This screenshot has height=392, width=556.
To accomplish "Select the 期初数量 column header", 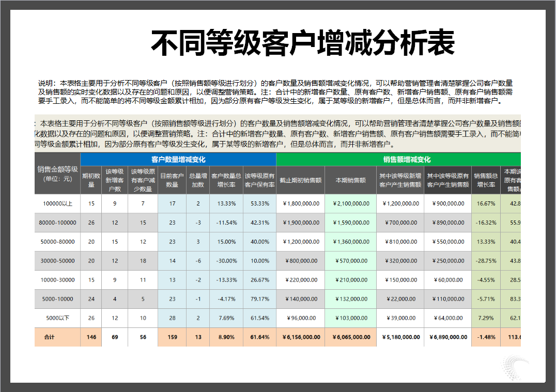I will pos(91,180).
